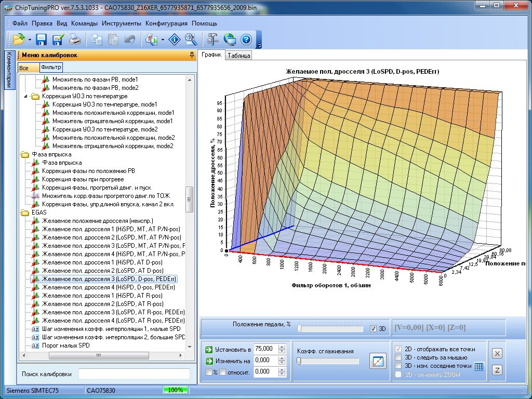The image size is (532, 399).
Task: Click the 'Коэфф. сглаживания' slider handle
Action: click(299, 361)
